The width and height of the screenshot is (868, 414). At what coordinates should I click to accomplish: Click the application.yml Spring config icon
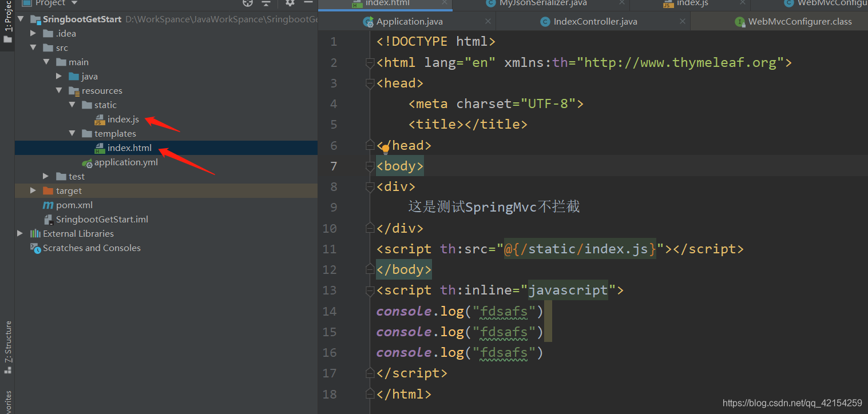point(87,162)
